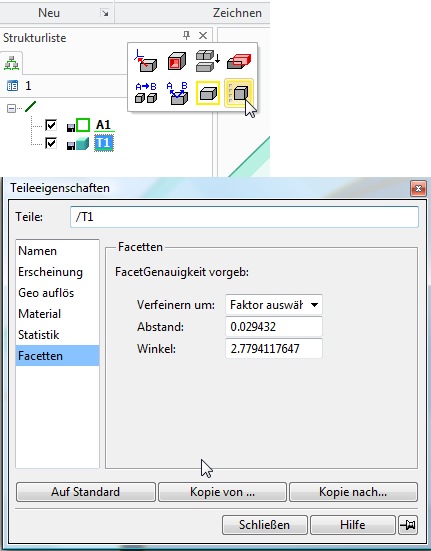Open Verfeinern um dropdown
The image size is (431, 551).
click(274, 305)
